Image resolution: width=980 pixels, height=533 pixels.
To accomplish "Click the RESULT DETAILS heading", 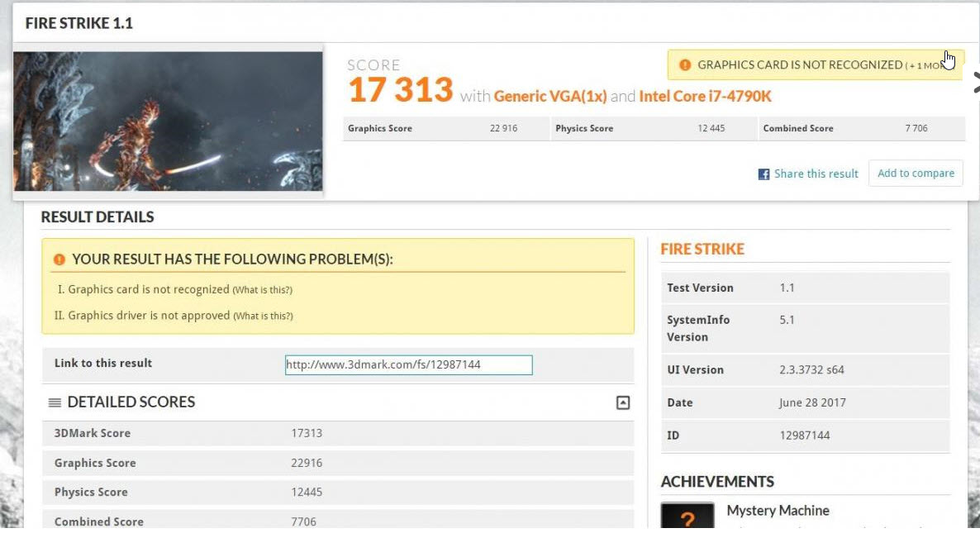I will point(98,217).
